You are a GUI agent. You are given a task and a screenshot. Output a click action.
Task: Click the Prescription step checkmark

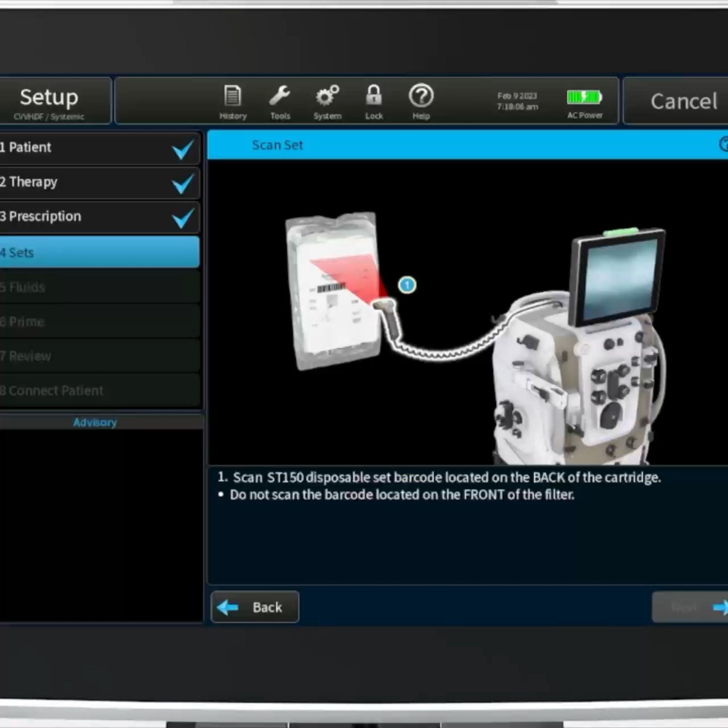click(183, 218)
